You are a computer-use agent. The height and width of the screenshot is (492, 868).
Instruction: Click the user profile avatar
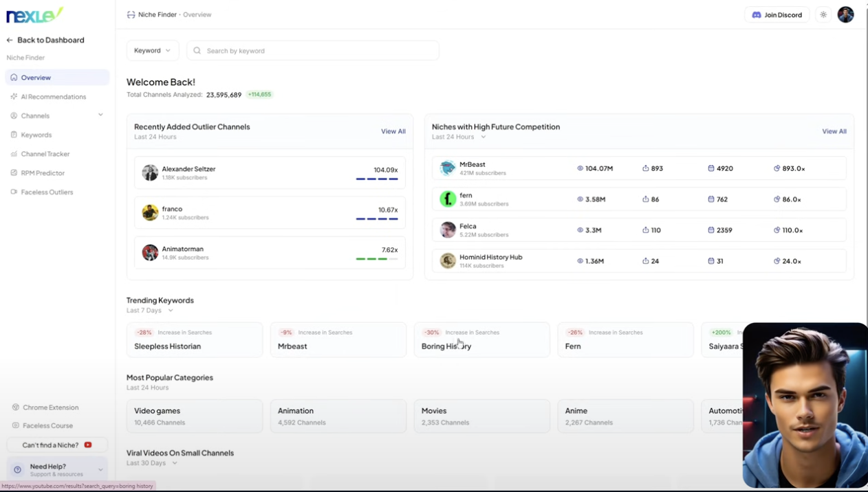click(845, 14)
